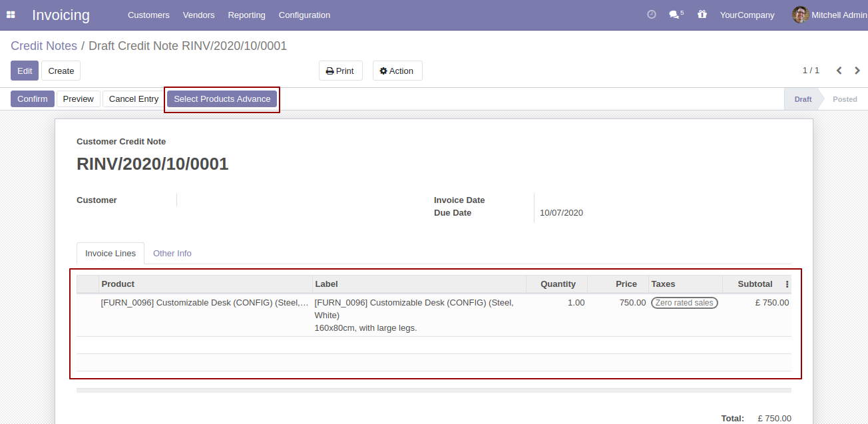Open column options three-dot icon
This screenshot has height=424, width=868.
(x=787, y=284)
